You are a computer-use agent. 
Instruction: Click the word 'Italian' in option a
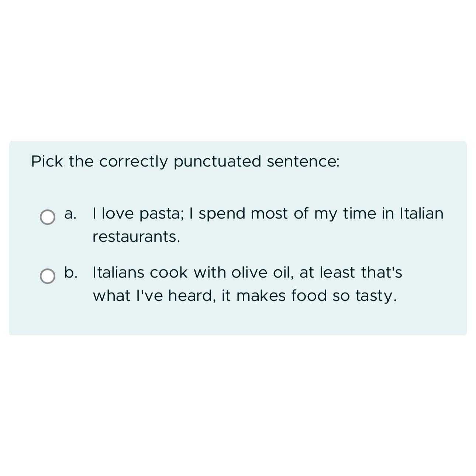coord(422,214)
